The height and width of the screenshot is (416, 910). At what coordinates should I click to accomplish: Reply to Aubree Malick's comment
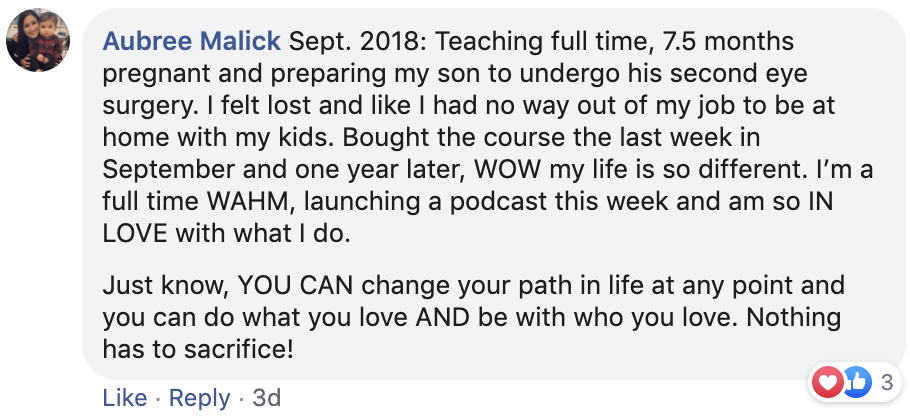pos(199,398)
